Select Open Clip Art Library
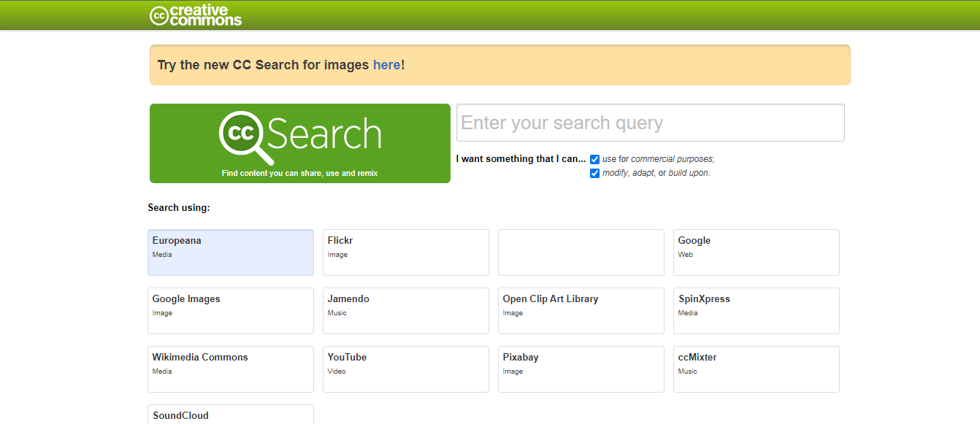 click(x=581, y=310)
